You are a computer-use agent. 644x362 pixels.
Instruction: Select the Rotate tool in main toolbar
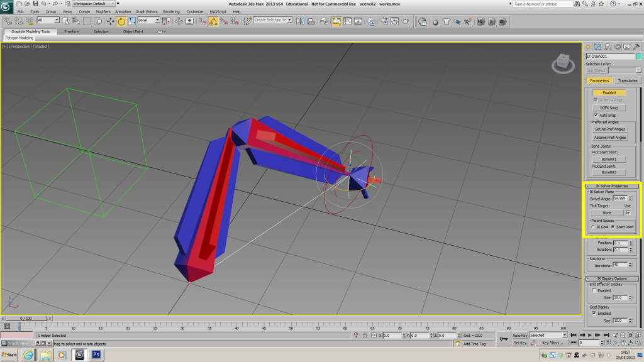pos(121,21)
